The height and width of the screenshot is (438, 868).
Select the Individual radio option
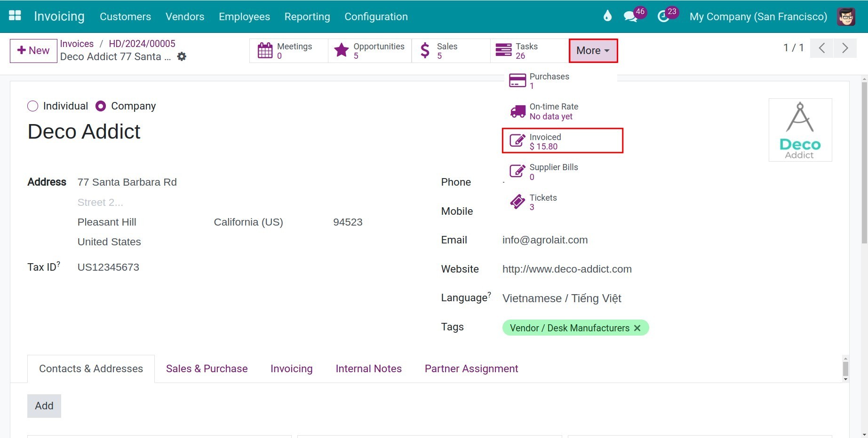[x=32, y=106]
